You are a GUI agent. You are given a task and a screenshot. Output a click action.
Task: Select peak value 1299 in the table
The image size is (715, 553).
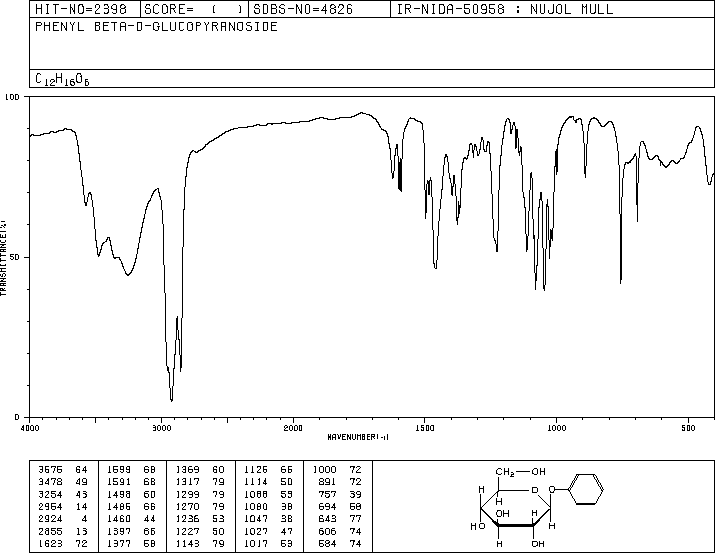[187, 494]
